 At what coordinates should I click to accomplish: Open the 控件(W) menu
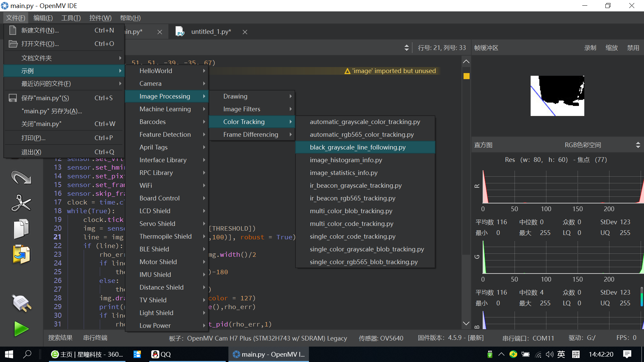pos(100,18)
